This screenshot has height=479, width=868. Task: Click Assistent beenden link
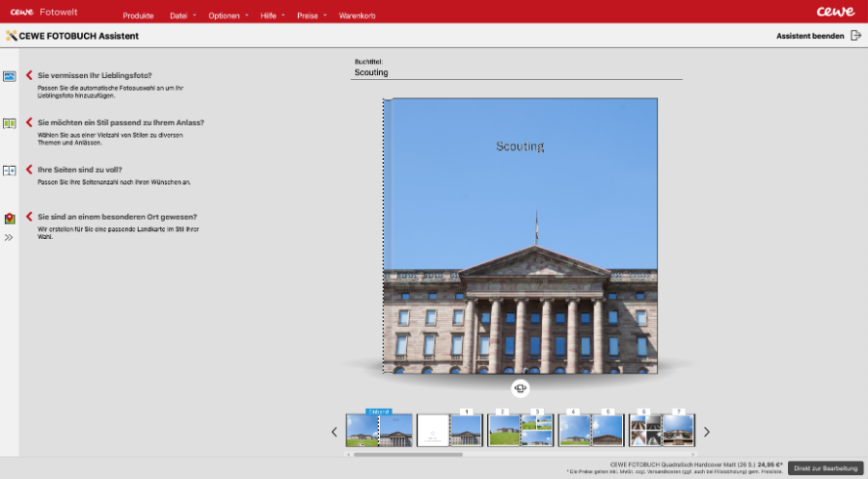809,36
